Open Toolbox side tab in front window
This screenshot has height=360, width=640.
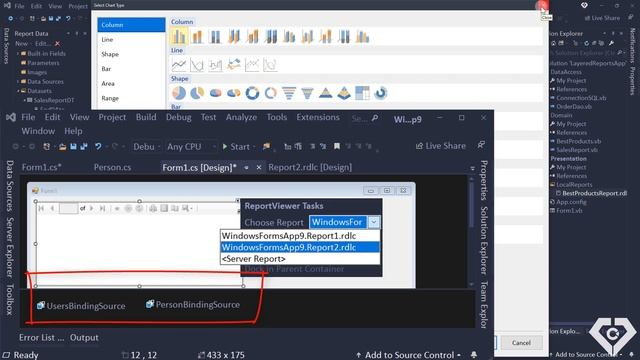pyautogui.click(x=10, y=299)
